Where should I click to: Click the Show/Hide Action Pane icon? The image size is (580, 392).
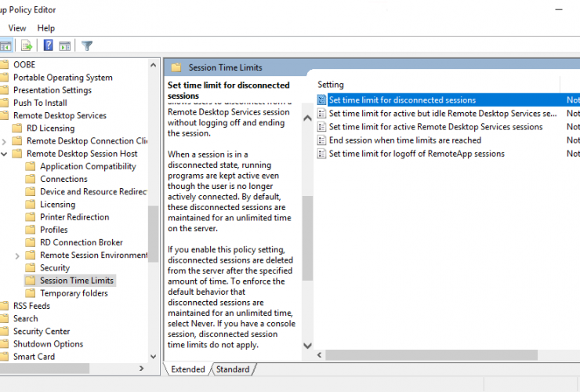pos(65,45)
